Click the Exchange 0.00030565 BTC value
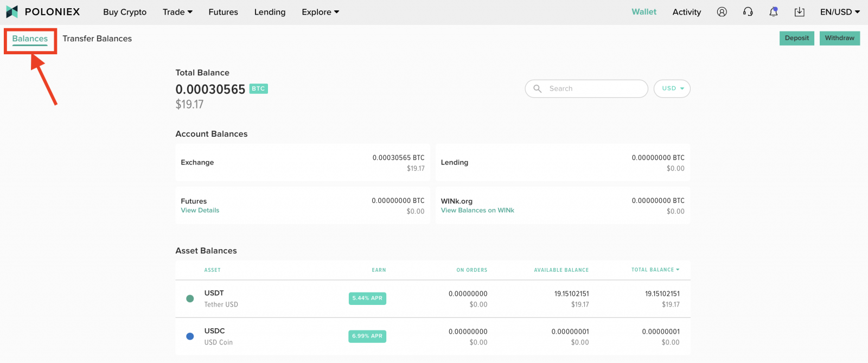Screen dimensions: 868x363 (399, 158)
